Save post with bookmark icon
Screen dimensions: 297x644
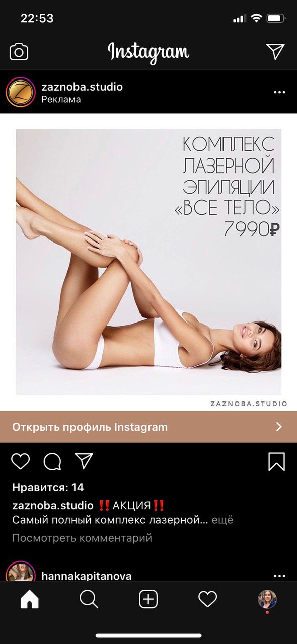coord(276,461)
